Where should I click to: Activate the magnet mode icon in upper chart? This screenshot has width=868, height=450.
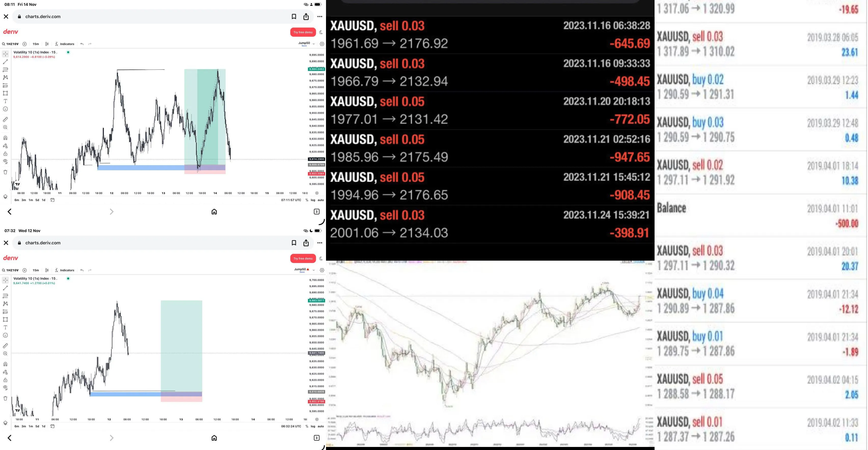(5, 138)
